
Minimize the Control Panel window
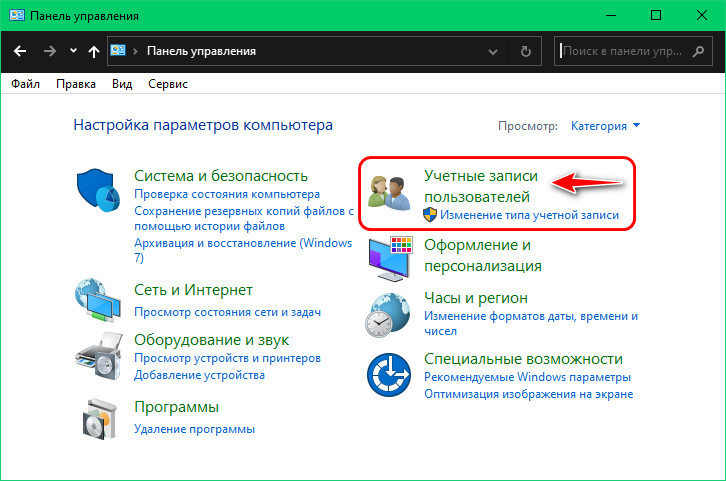[611, 15]
